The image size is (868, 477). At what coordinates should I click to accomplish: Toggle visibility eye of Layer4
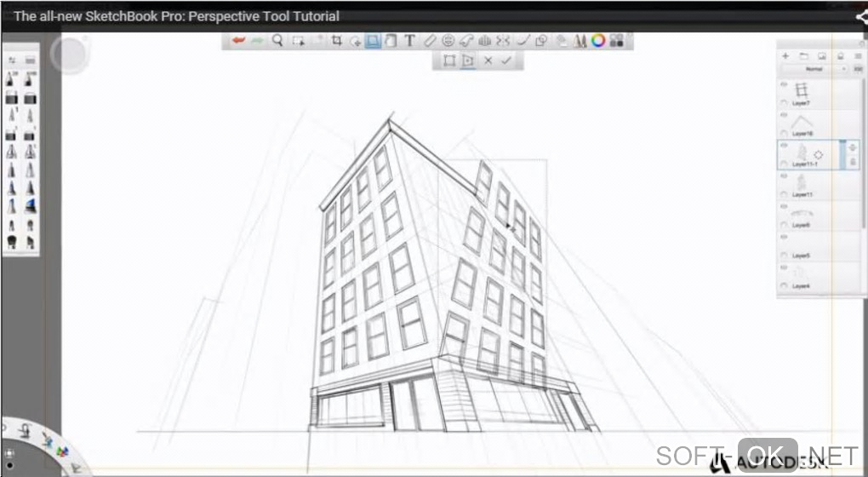[x=784, y=267]
